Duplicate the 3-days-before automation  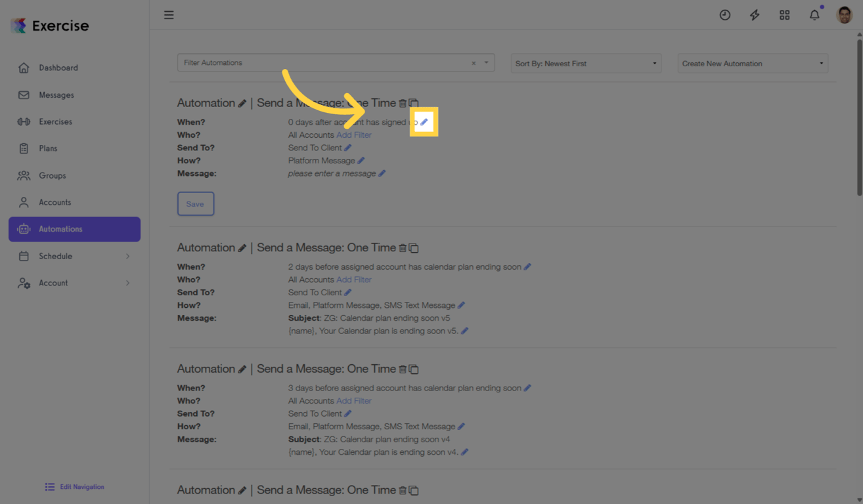click(x=414, y=369)
